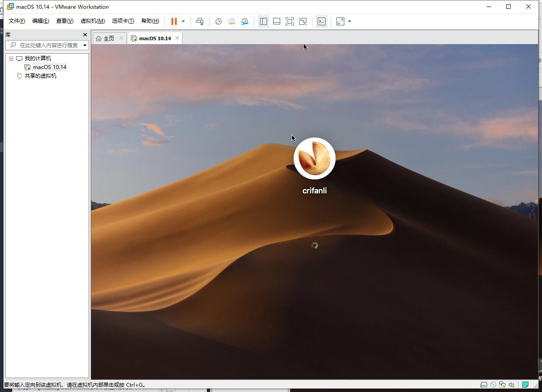The height and width of the screenshot is (392, 542).
Task: Click the sound card status icon
Action: coord(511,385)
